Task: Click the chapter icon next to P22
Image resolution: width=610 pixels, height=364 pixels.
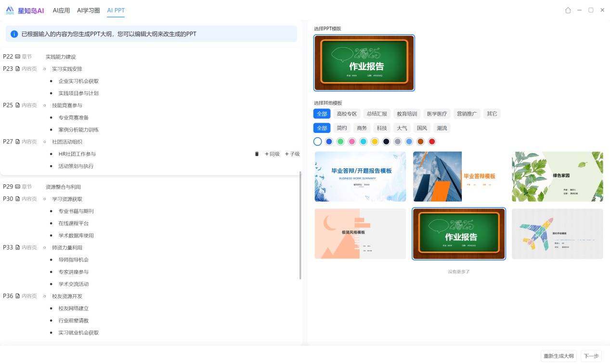Action: point(18,57)
